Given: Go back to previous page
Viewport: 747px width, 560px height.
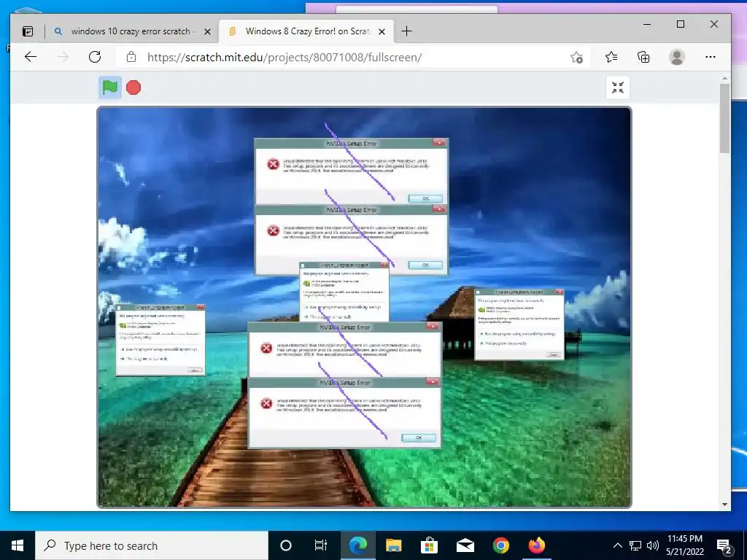Looking at the screenshot, I should coord(31,57).
